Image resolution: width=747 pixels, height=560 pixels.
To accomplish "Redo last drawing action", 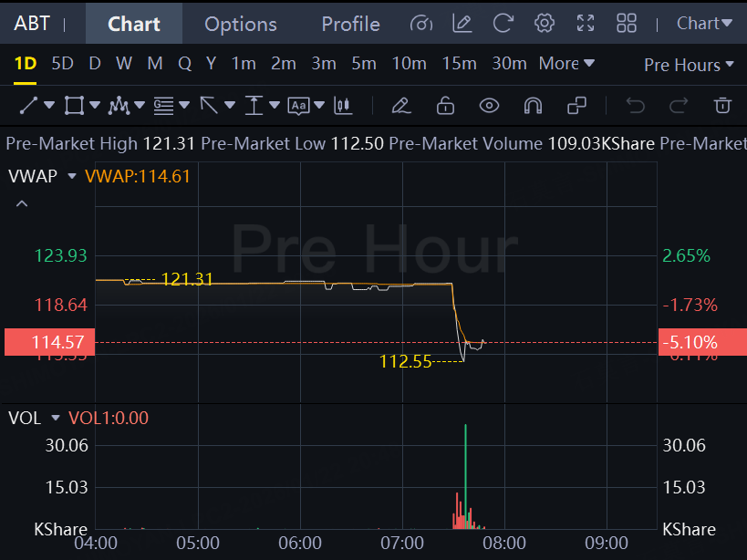I will tap(679, 105).
